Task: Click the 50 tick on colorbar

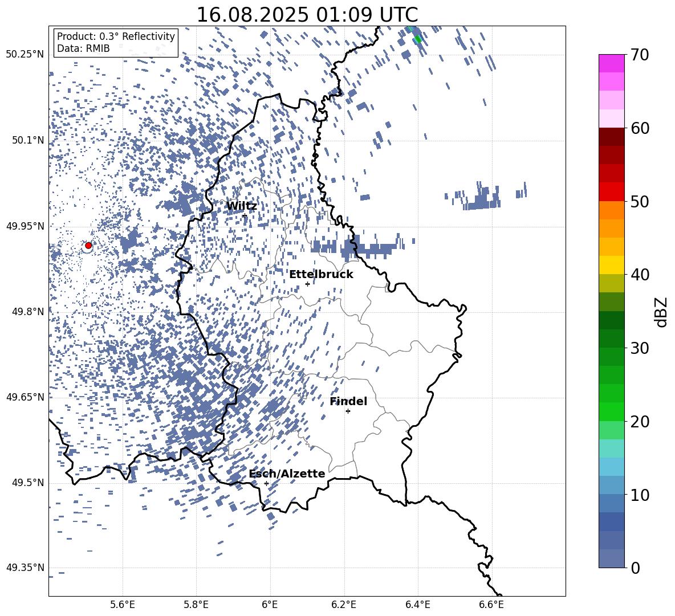Action: pos(640,202)
